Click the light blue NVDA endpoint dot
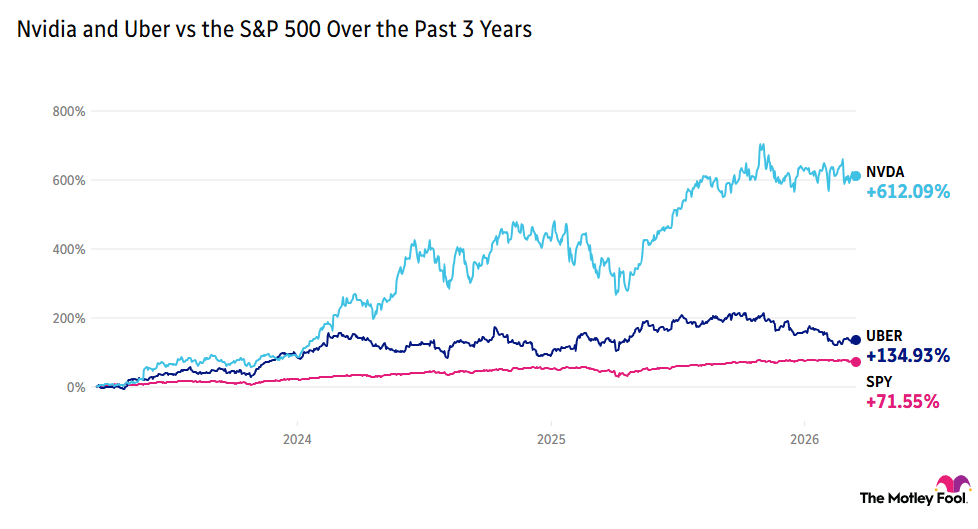The width and height of the screenshot is (978, 529). (855, 176)
